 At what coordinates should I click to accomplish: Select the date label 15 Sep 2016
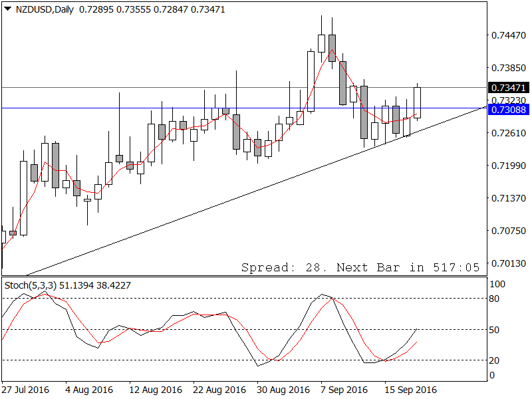point(410,390)
